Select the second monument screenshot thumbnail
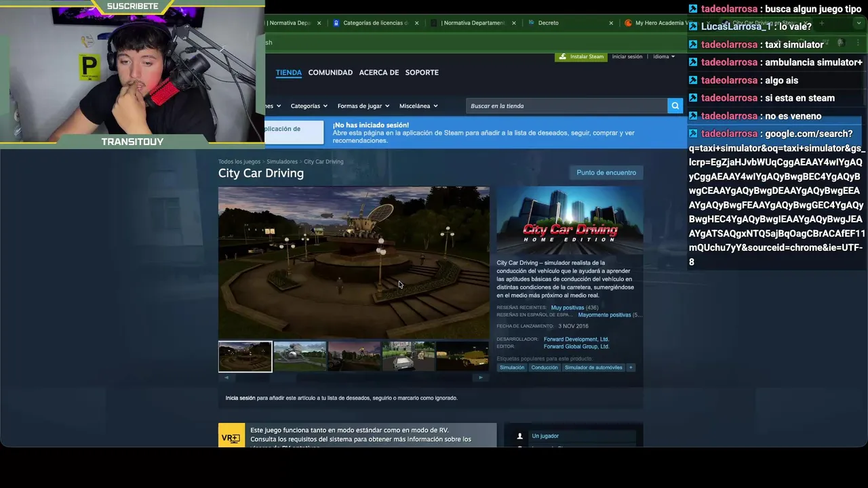Screen dimensions: 868x488 pos(300,357)
